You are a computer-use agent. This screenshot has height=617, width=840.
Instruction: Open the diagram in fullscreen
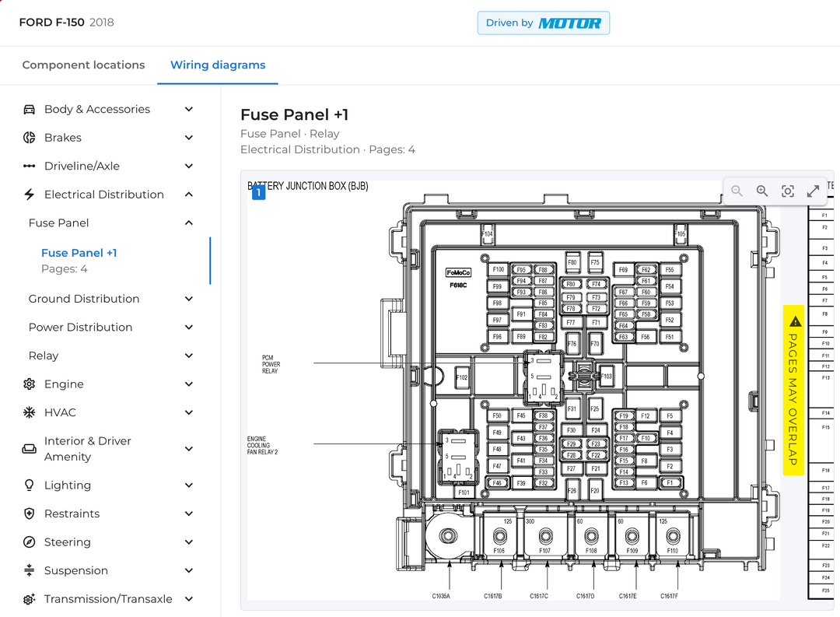point(813,191)
